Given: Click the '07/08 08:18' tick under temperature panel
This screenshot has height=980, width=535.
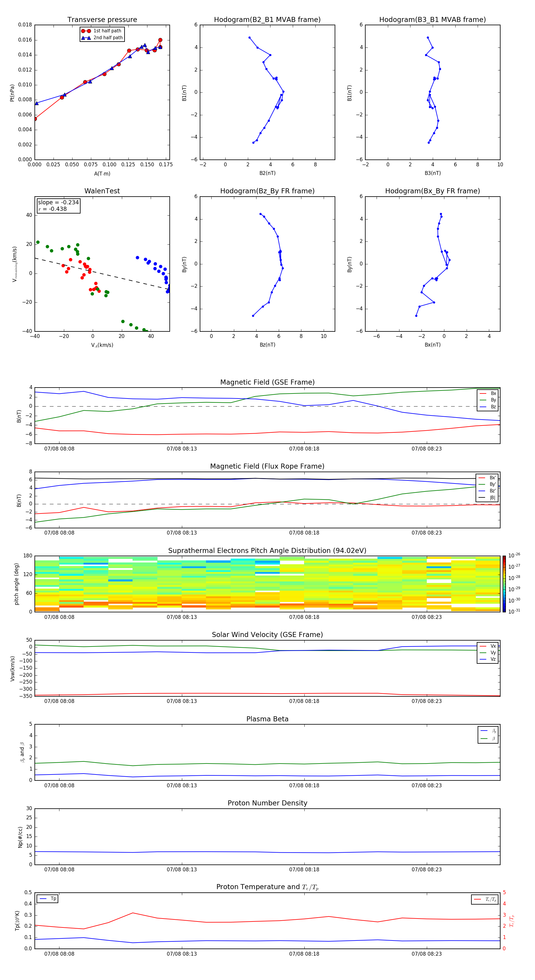Looking at the screenshot, I should click(304, 954).
